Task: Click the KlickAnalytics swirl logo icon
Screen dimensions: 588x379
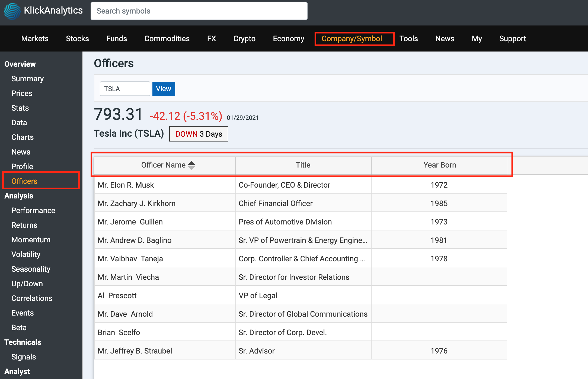Action: coord(12,11)
